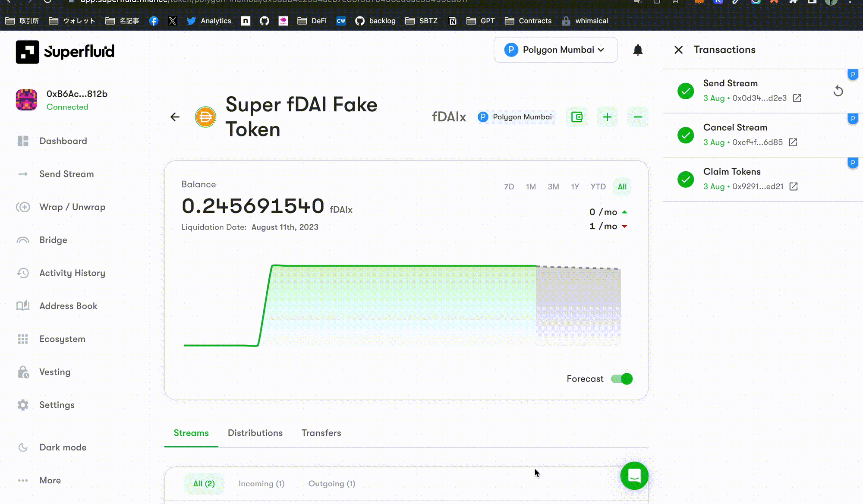Open the cw bookmark icon
The image size is (863, 504).
[x=341, y=21]
